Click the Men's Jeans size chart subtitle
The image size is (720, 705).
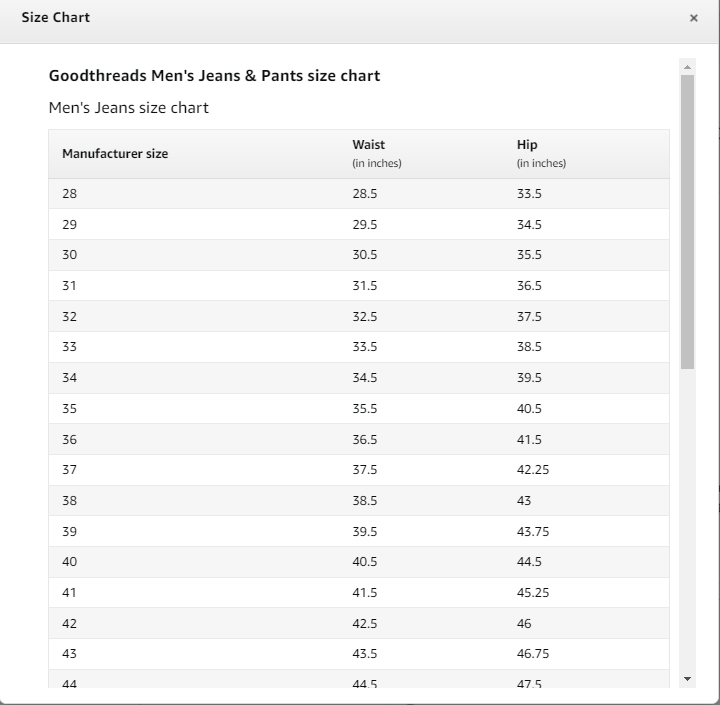pyautogui.click(x=128, y=108)
